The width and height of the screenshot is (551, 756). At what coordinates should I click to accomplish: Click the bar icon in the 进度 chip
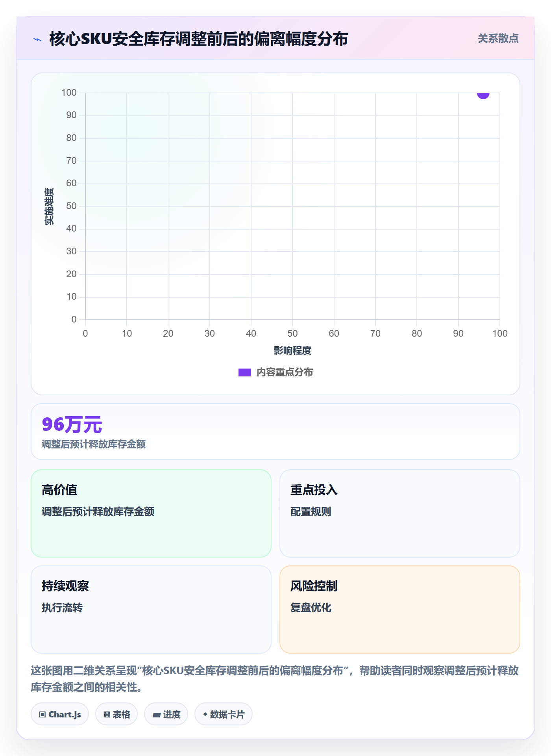point(157,715)
